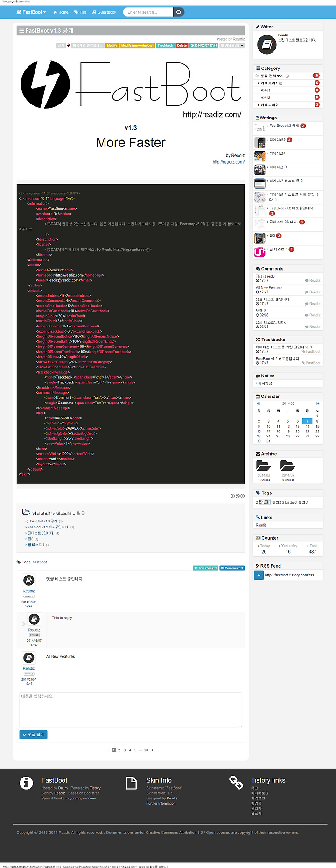Open the related-posts dropdown in post toolbar
336x868 pixels.
tap(232, 46)
